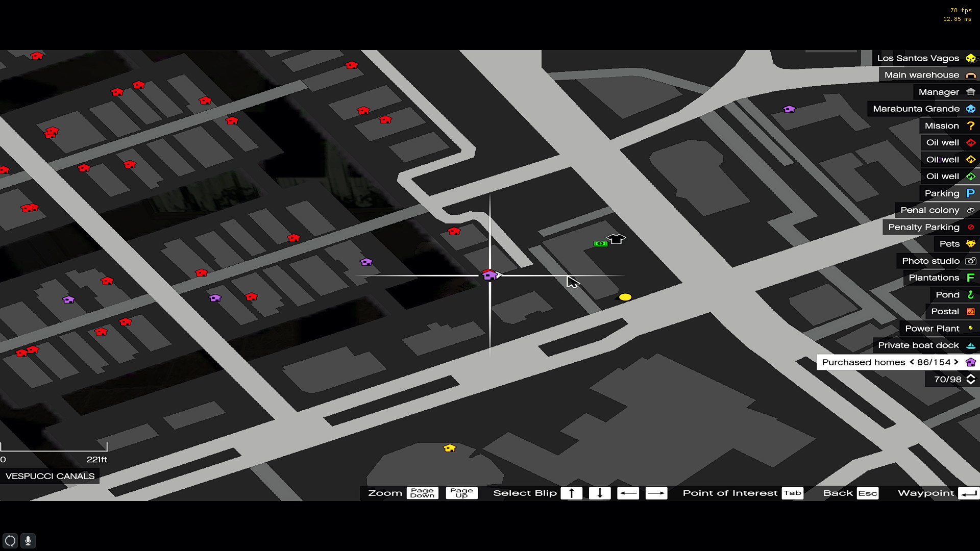Click the Plantations green F icon
The height and width of the screenshot is (551, 980).
[971, 278]
